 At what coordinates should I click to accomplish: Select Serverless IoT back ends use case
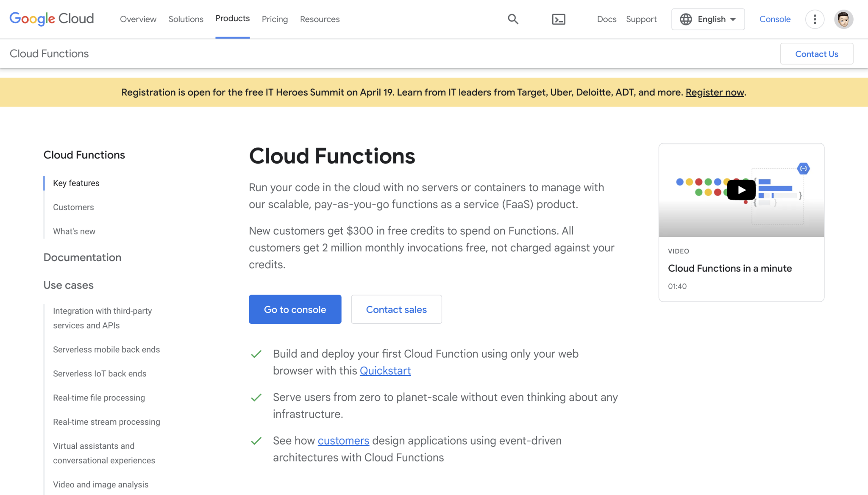100,373
